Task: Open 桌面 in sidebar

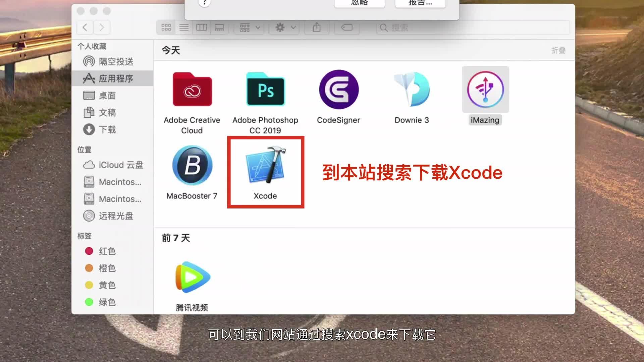Action: tap(112, 96)
